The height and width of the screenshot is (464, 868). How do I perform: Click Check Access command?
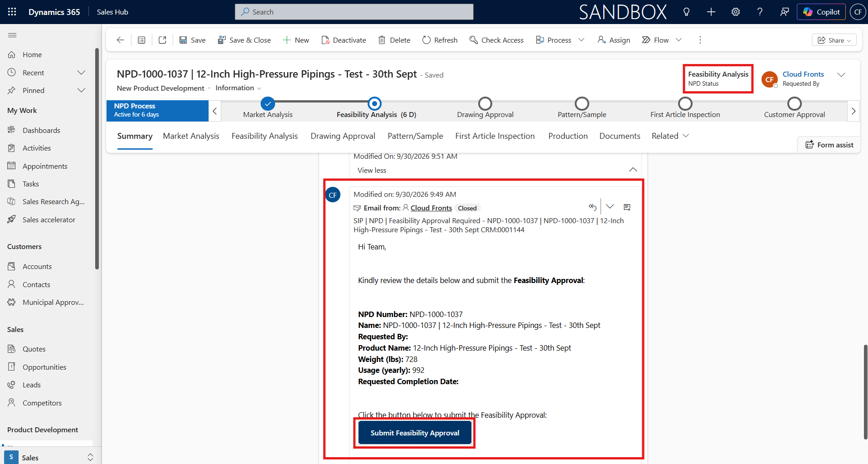pyautogui.click(x=497, y=40)
